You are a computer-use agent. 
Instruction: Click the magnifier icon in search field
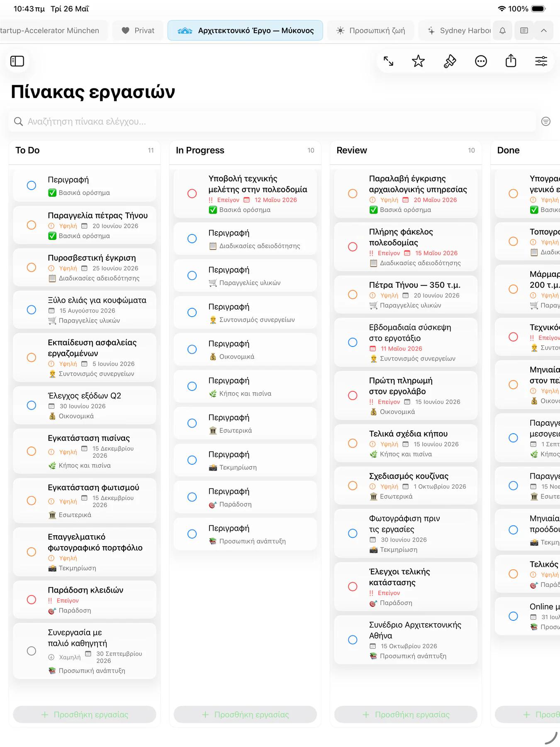(x=18, y=121)
